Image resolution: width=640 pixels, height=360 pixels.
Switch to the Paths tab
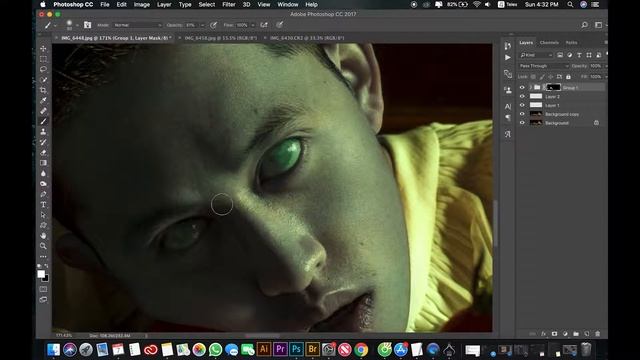[571, 42]
